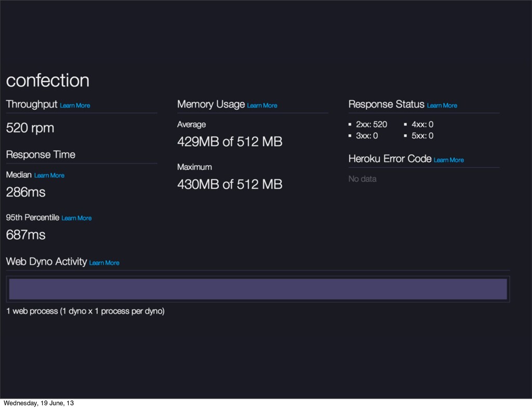This screenshot has height=409, width=532.
Task: Open the Median Learn More link
Action: tap(49, 175)
